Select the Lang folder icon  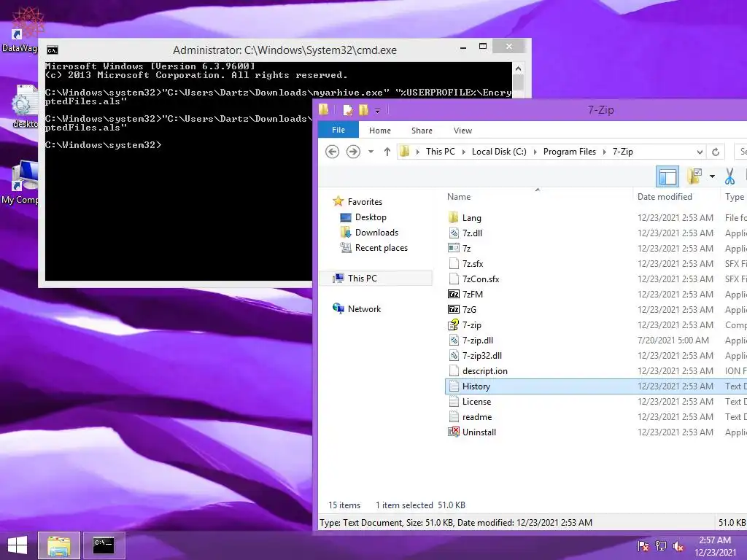454,217
